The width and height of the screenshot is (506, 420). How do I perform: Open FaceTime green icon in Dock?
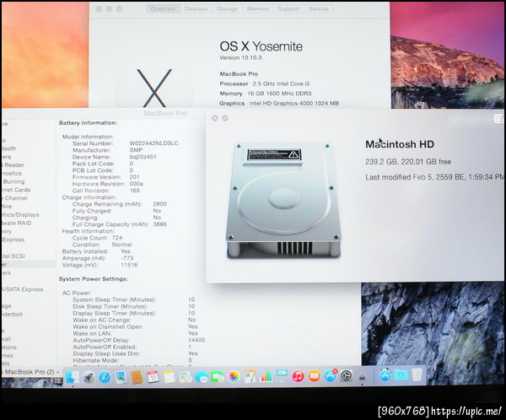tap(218, 376)
